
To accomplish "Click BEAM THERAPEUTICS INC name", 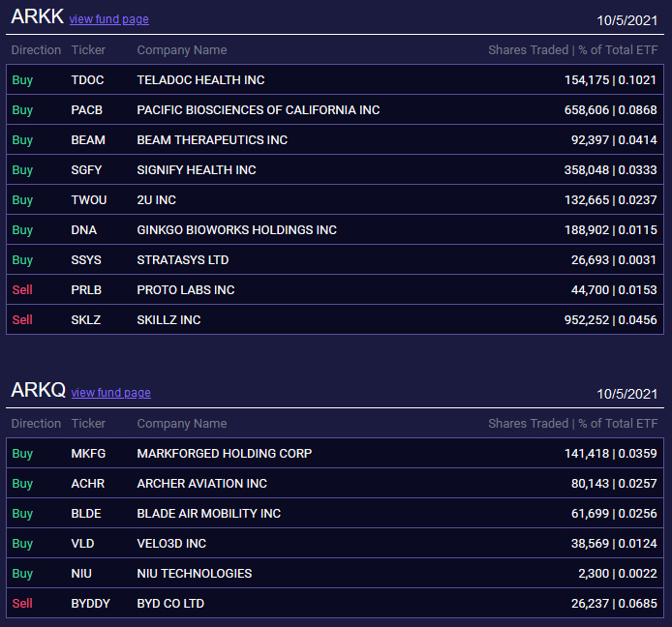I will (212, 140).
